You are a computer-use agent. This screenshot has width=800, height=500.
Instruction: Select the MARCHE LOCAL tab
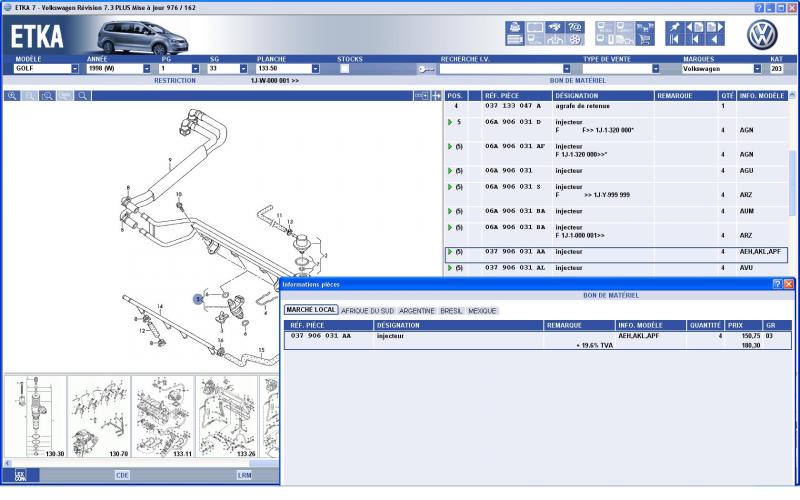[311, 310]
